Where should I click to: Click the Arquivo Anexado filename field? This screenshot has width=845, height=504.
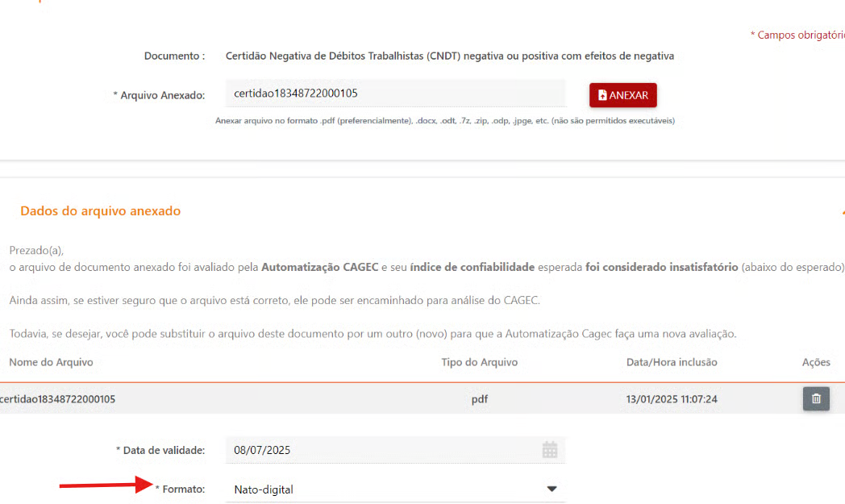click(394, 94)
